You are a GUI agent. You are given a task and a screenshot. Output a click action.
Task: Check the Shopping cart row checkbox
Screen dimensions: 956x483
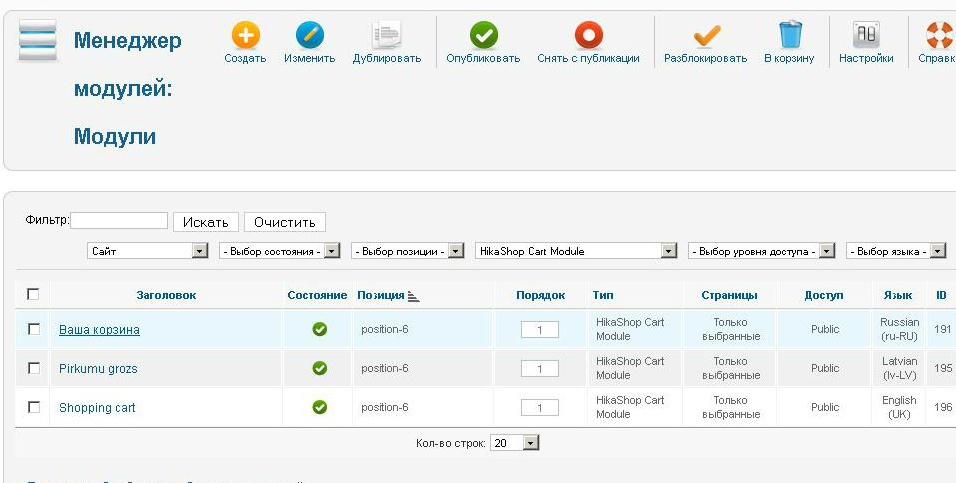coord(34,407)
